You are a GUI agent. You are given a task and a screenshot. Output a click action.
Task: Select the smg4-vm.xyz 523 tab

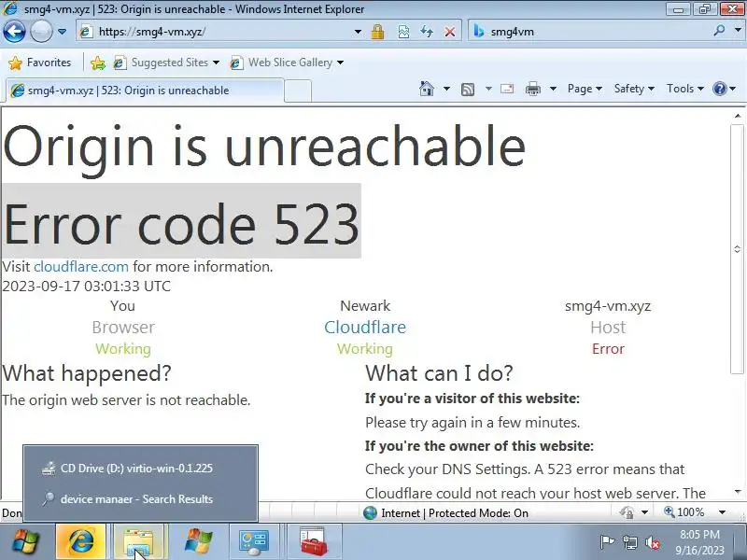[x=145, y=91]
